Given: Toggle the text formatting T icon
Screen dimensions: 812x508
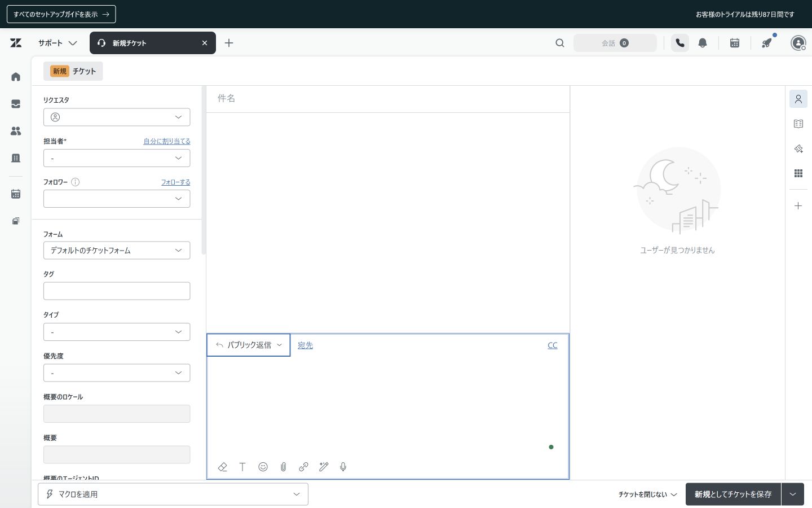Looking at the screenshot, I should [242, 467].
